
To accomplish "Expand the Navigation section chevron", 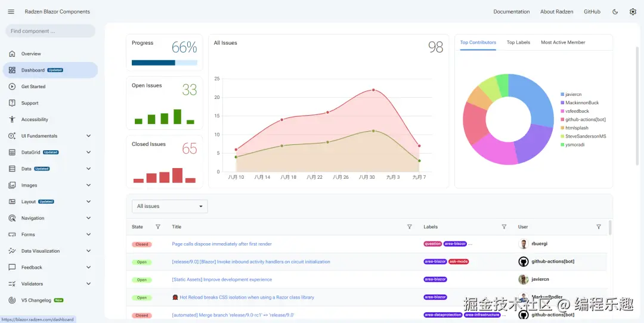I will tap(88, 218).
